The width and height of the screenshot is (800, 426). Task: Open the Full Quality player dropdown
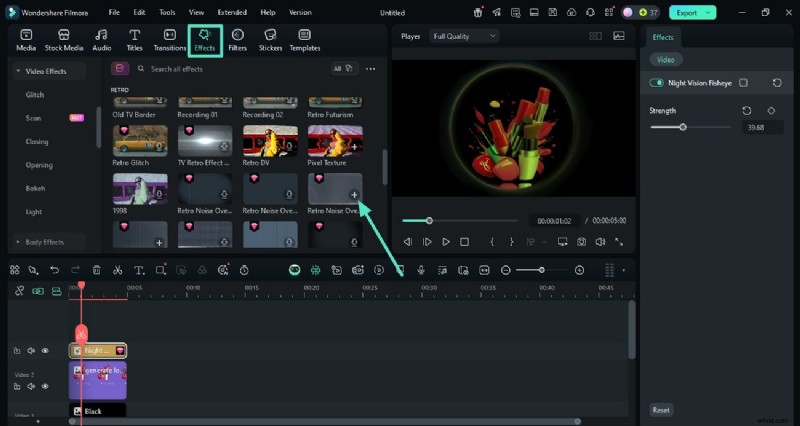464,36
